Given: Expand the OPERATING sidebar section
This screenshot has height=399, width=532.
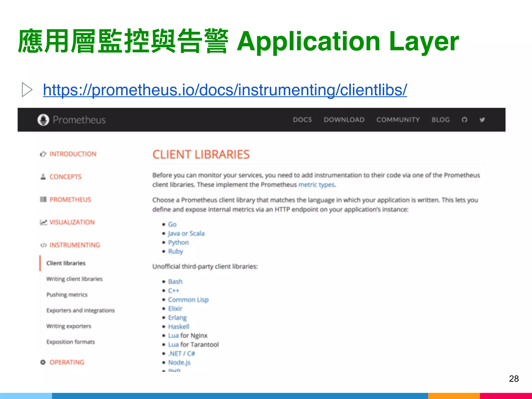Looking at the screenshot, I should coord(67,362).
